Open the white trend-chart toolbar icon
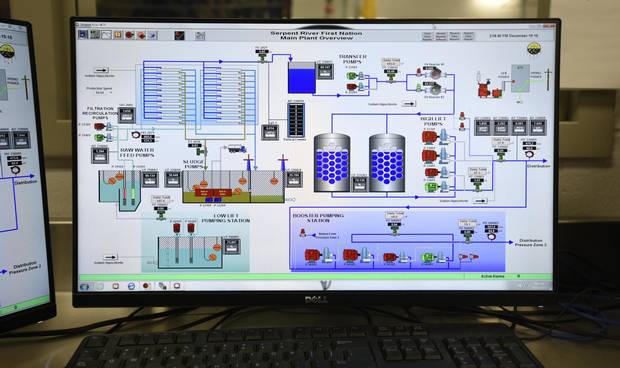The width and height of the screenshot is (620, 368). click(x=106, y=35)
